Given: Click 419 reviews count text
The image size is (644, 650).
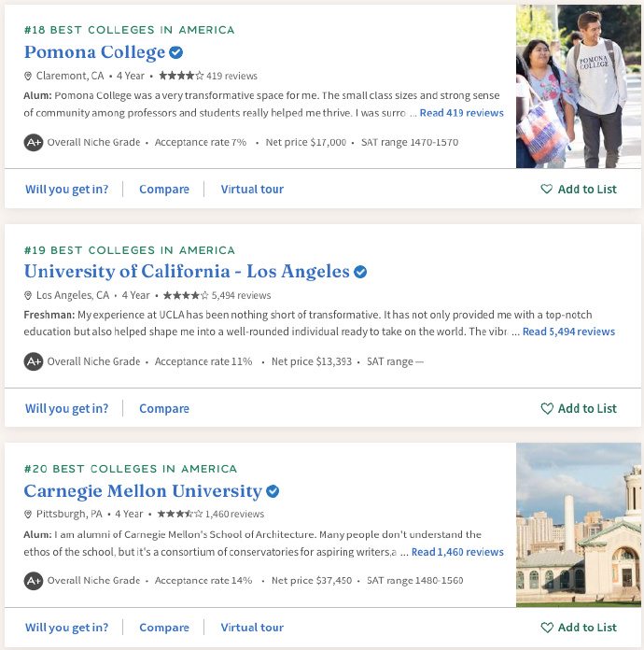Looking at the screenshot, I should coord(231,76).
